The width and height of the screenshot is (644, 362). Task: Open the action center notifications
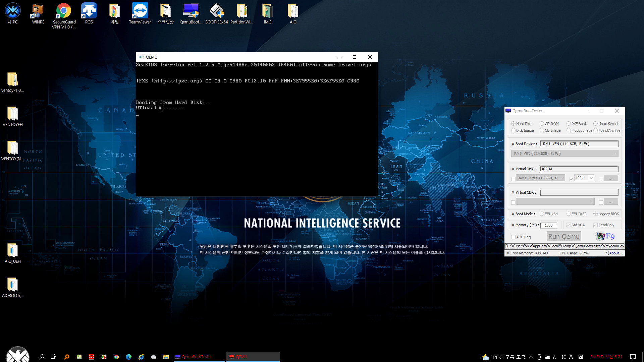click(x=633, y=357)
